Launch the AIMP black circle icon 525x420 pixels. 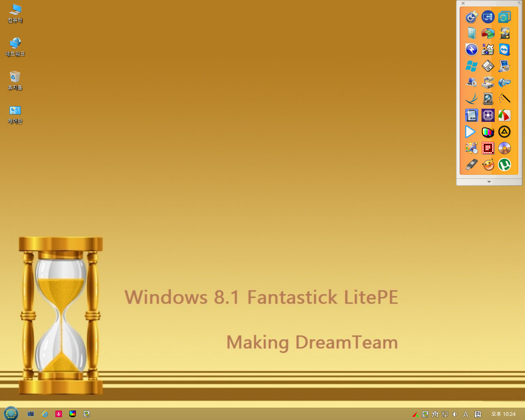coord(504,132)
